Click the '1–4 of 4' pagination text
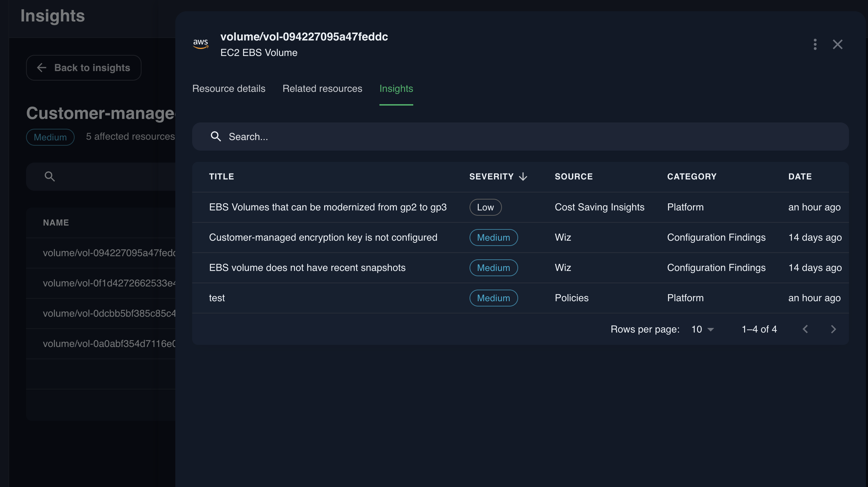Viewport: 868px width, 487px height. pyautogui.click(x=759, y=329)
